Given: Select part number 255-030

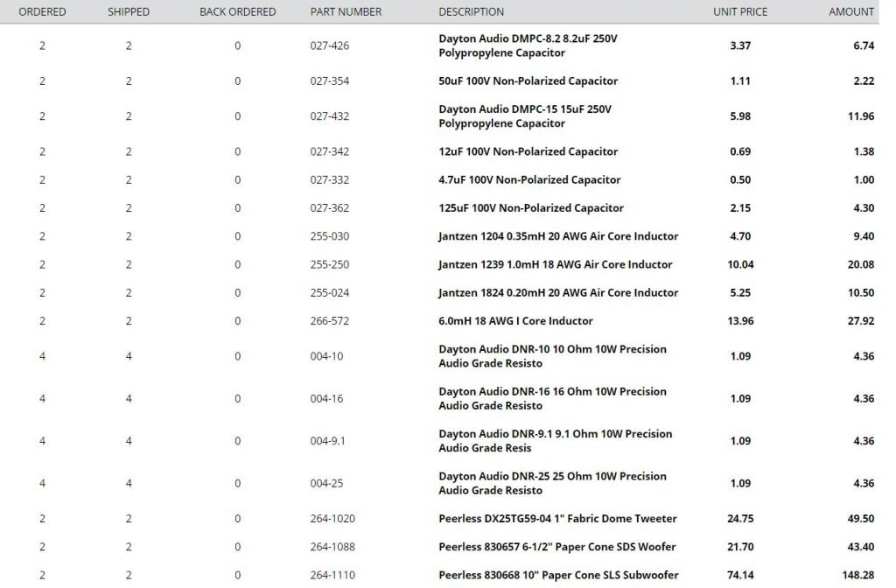Looking at the screenshot, I should coord(330,236).
